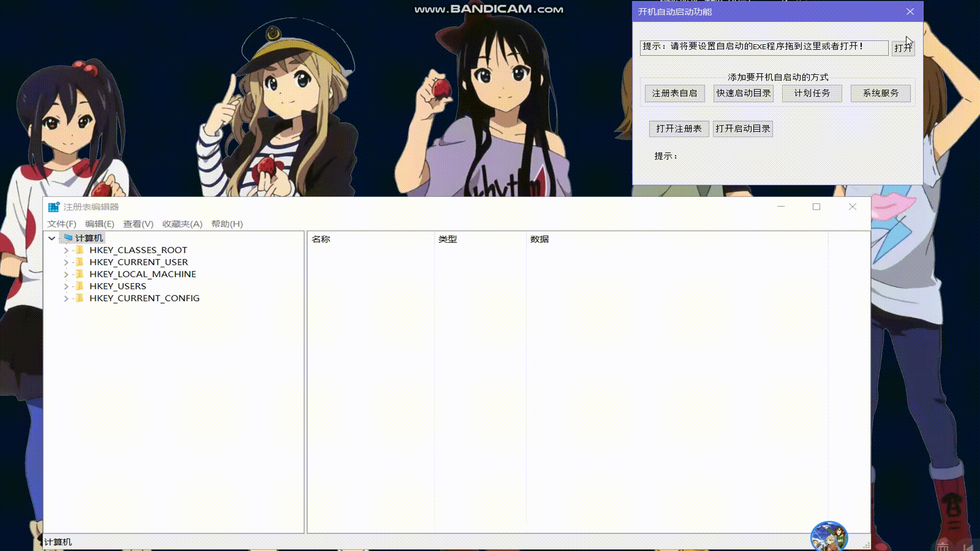Close the 开机自动启动功能 dialog

click(910, 12)
